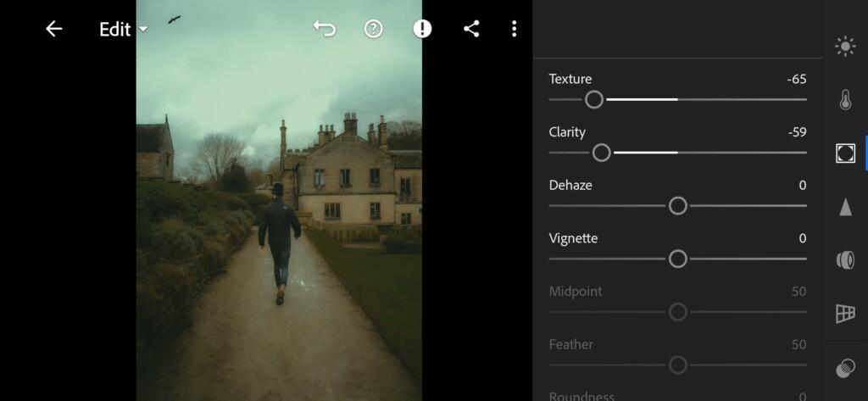Click the Vignette label
The height and width of the screenshot is (401, 868).
coord(573,239)
